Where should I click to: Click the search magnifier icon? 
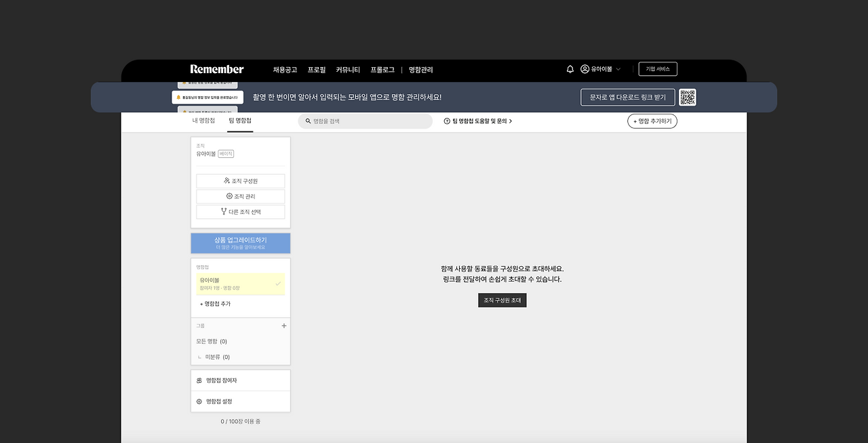tap(308, 121)
